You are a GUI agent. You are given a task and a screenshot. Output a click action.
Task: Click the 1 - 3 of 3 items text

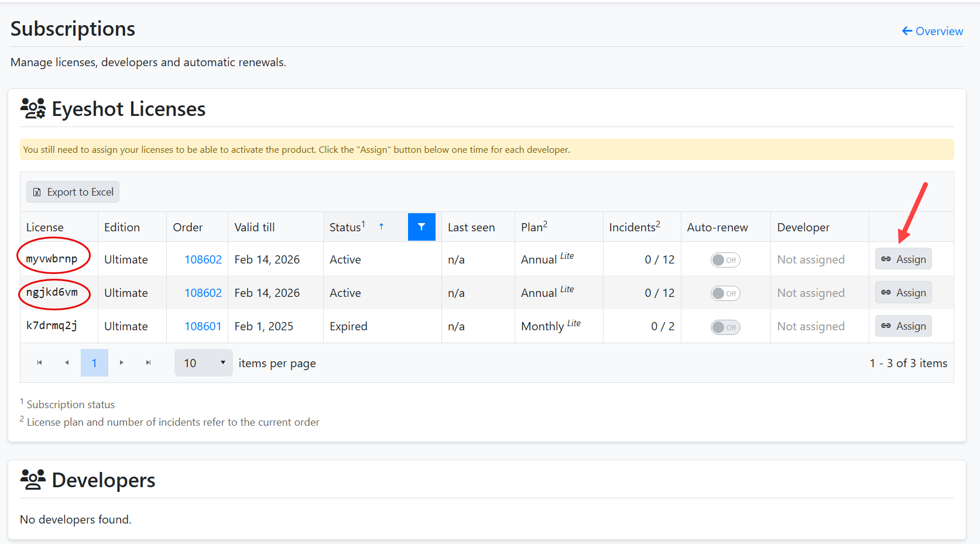click(909, 363)
